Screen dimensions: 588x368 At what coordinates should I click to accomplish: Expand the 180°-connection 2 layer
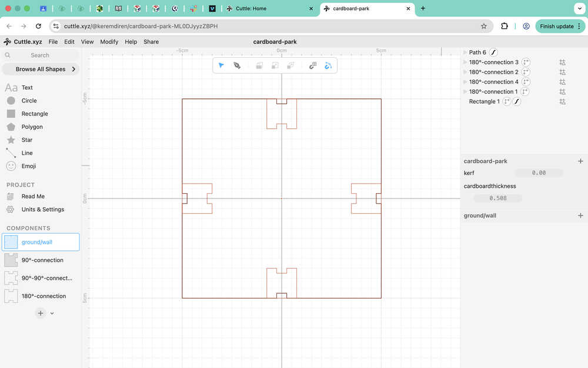click(x=465, y=72)
